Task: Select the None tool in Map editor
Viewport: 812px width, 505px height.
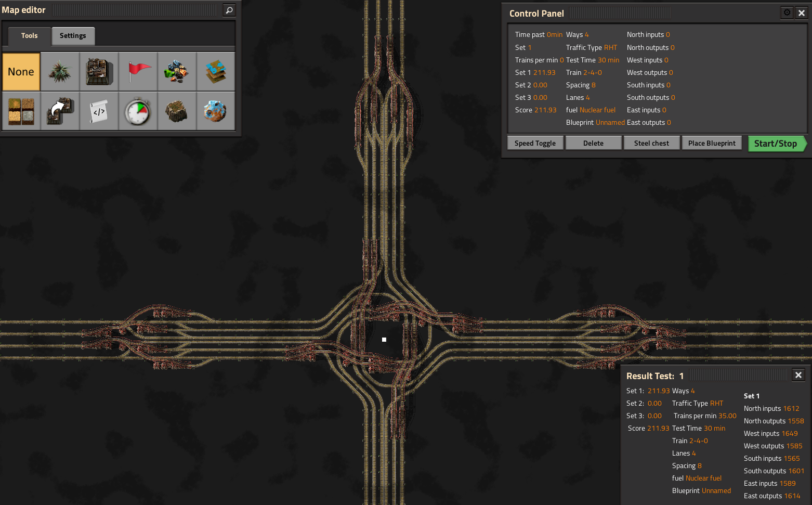Action: click(21, 72)
